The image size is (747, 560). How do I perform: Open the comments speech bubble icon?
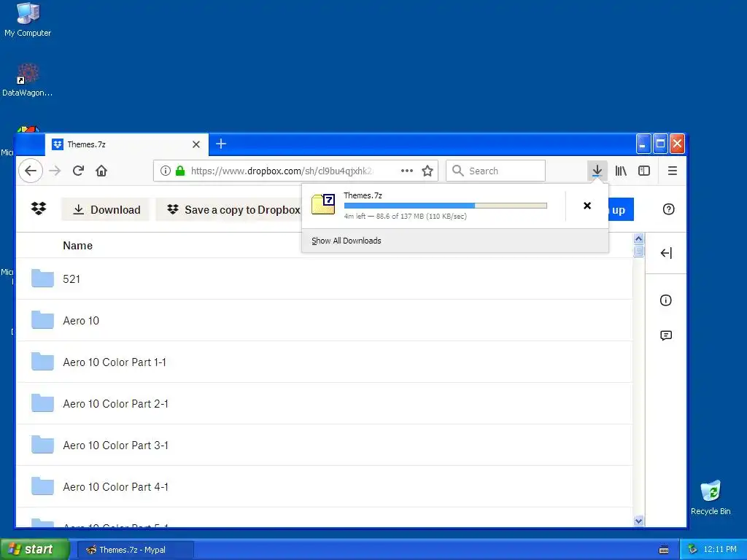click(666, 335)
